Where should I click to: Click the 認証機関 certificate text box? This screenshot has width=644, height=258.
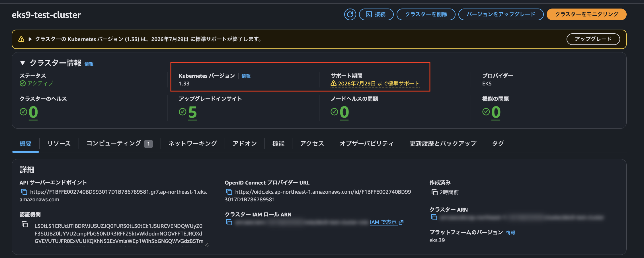tap(119, 233)
